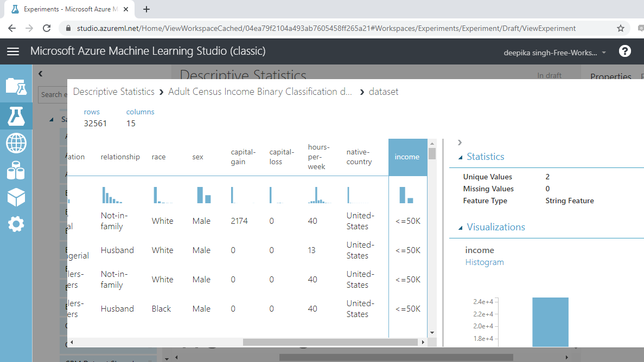Click the rows count 32561
Screen dimensions: 644x362
[95, 124]
